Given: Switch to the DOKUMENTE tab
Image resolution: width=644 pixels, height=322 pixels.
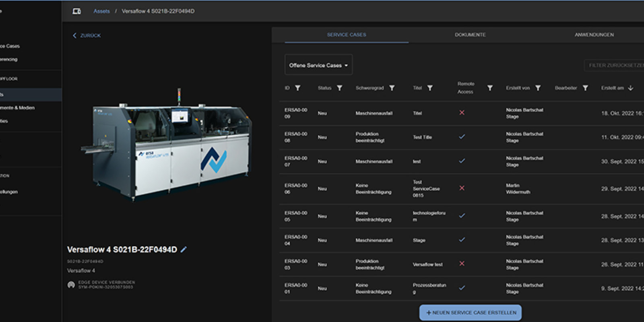Looking at the screenshot, I should (x=470, y=35).
